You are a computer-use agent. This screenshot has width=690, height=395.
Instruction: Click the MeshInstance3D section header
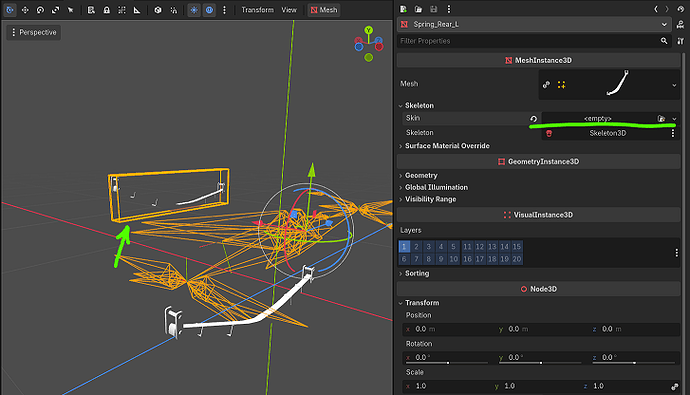click(x=539, y=60)
